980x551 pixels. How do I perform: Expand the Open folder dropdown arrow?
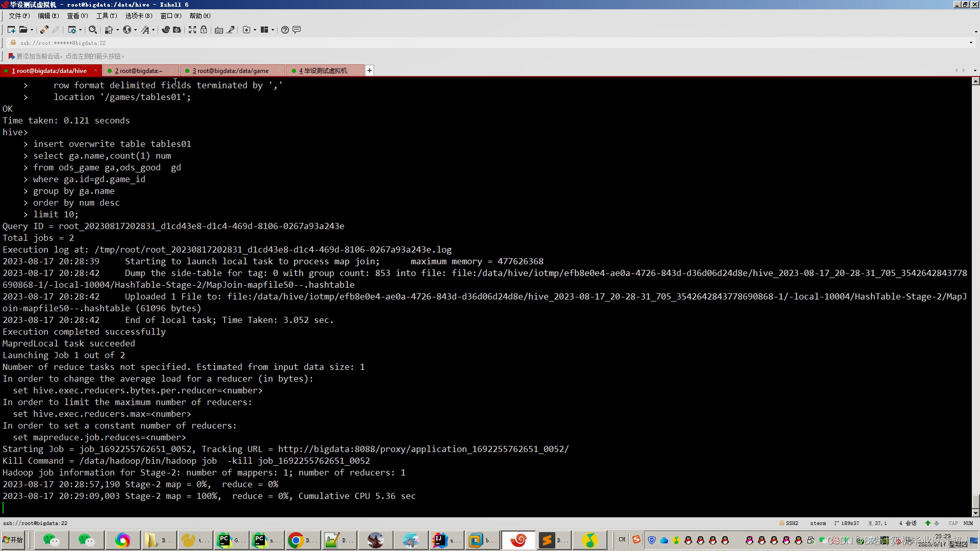coord(32,30)
